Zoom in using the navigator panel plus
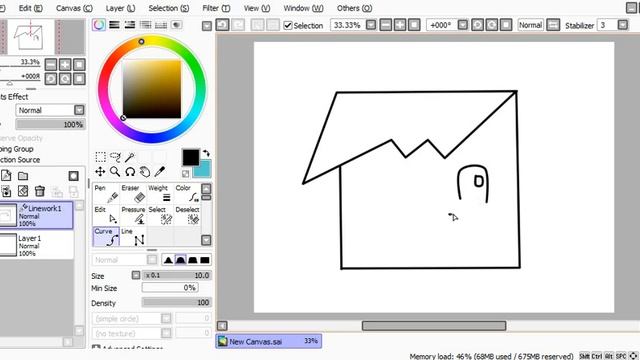 click(x=65, y=64)
